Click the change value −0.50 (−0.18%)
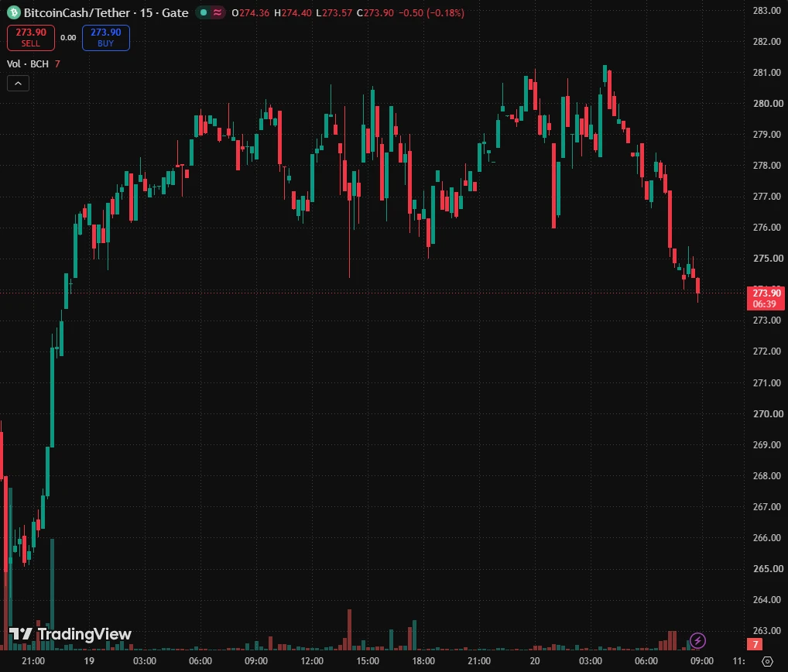This screenshot has height=672, width=788. pos(431,12)
